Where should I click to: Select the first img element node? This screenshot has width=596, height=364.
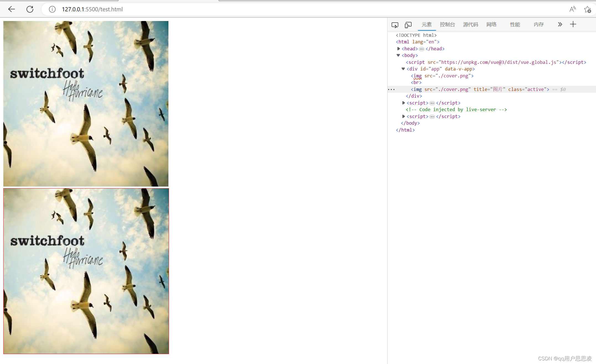coord(442,76)
